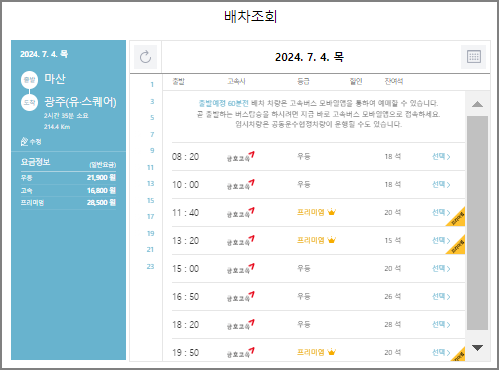This screenshot has width=499, height=370.
Task: Click the yellow premium corner badge on 11:40 row
Action: (458, 218)
